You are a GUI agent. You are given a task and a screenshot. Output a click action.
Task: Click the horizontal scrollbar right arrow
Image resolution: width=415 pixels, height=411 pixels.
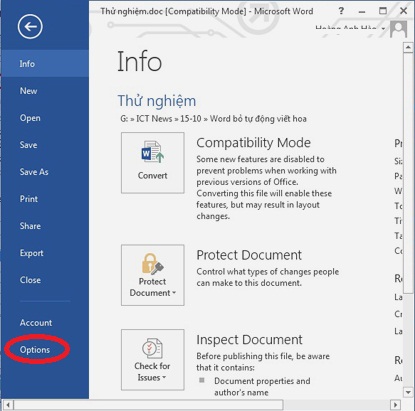(x=395, y=405)
